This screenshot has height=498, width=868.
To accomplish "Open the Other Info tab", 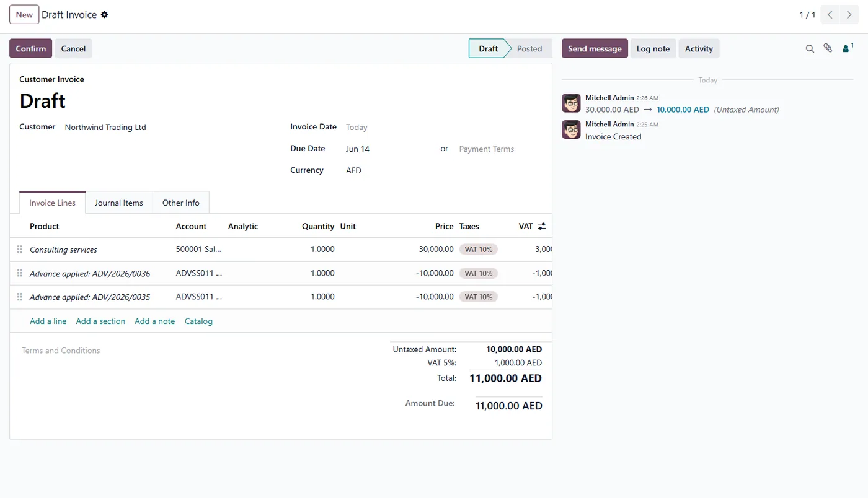I will pyautogui.click(x=181, y=203).
